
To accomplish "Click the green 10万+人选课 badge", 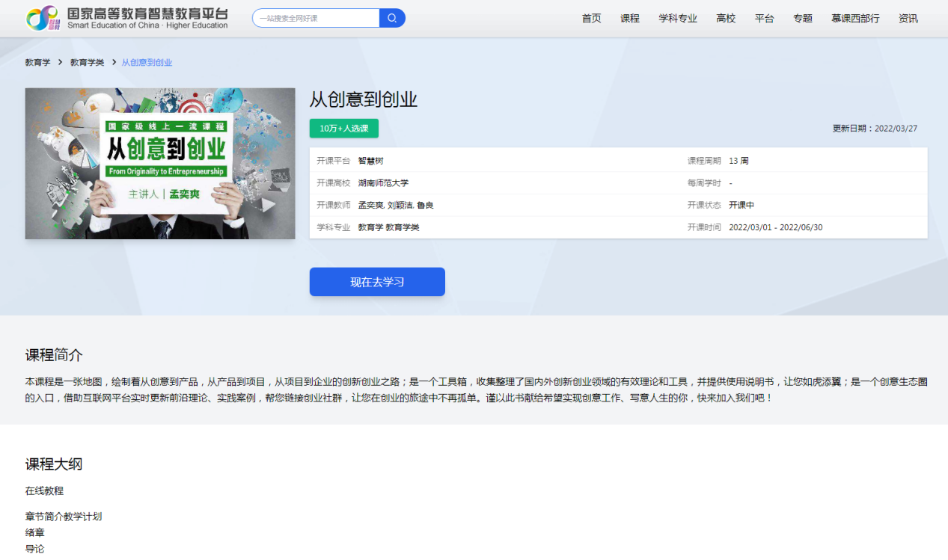I will [344, 129].
